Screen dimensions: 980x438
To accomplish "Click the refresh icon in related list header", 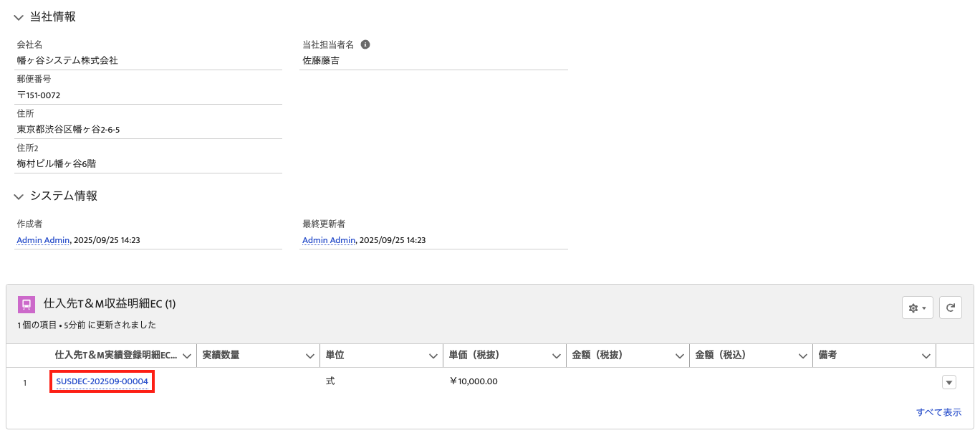I will (950, 308).
